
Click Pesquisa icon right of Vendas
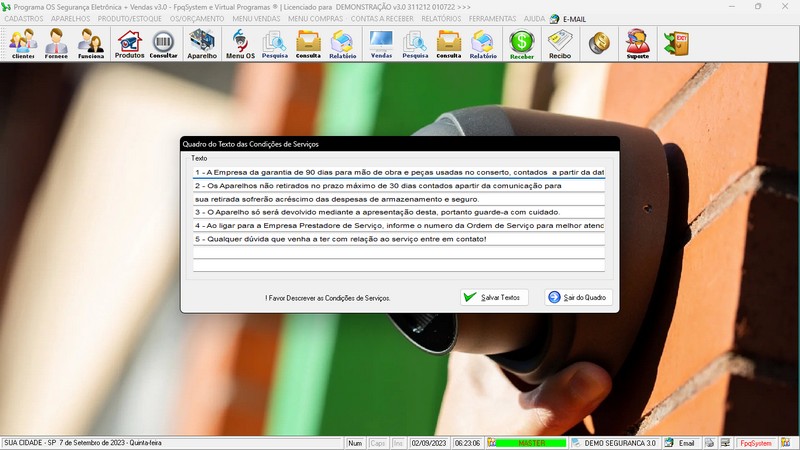(x=415, y=44)
